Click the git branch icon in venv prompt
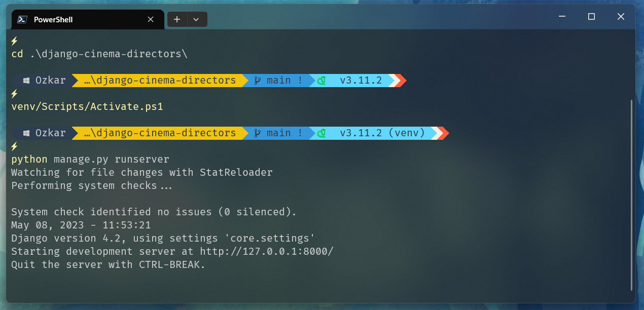Viewport: 644px width, 310px height. (257, 133)
